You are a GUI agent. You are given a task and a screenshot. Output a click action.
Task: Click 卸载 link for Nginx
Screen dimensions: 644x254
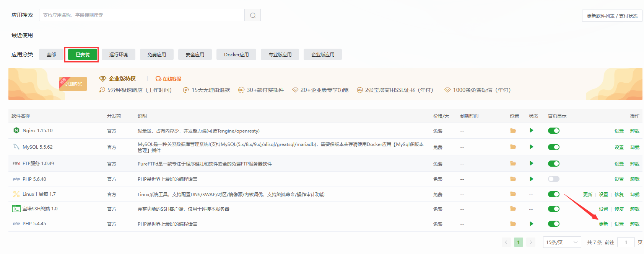[x=635, y=131]
